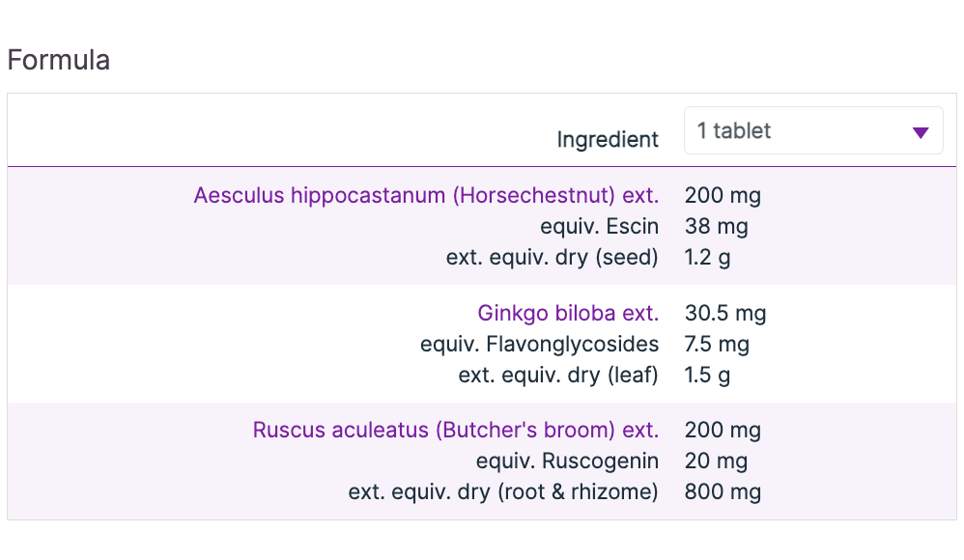Click the purple dropdown arrow icon
This screenshot has width=964, height=560.
coord(920,132)
